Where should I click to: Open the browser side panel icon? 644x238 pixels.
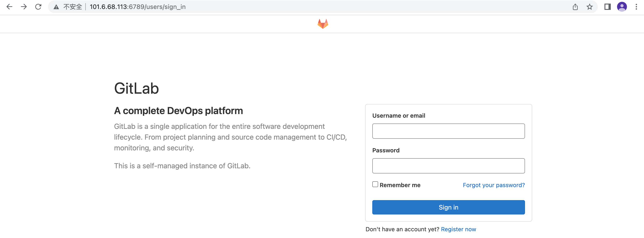[607, 7]
